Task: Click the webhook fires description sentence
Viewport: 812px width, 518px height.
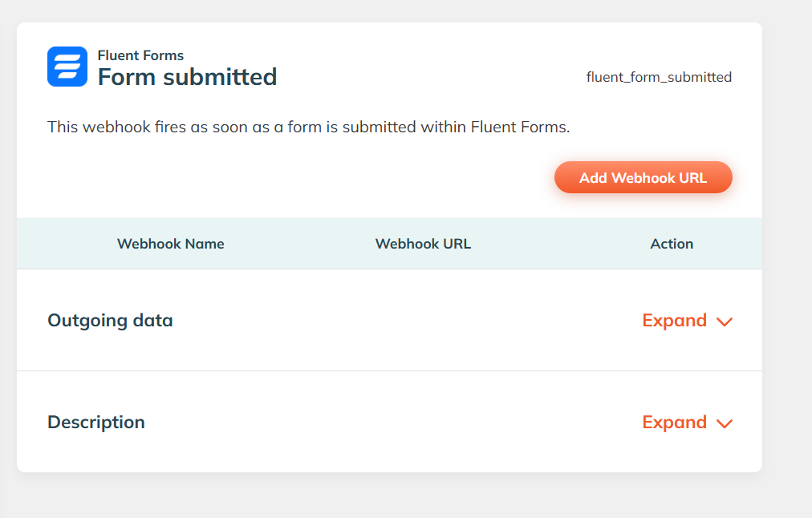Action: [309, 127]
